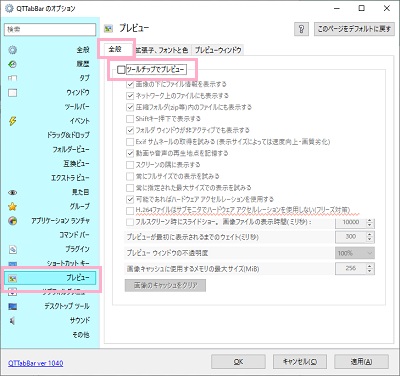Check フルスクリーン時にスライドショー option
This screenshot has height=376, width=400.
130,222
